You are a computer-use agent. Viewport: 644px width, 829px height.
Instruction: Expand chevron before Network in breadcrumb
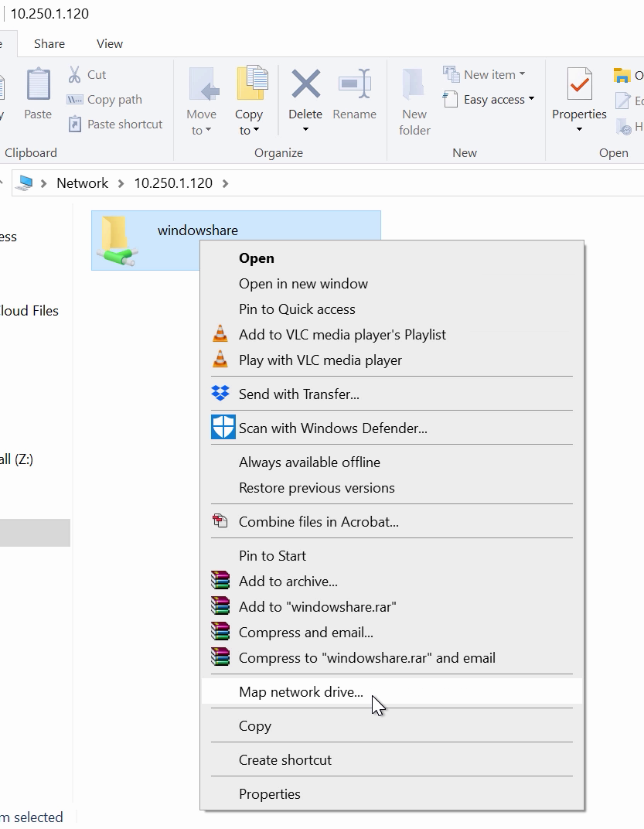(x=44, y=183)
